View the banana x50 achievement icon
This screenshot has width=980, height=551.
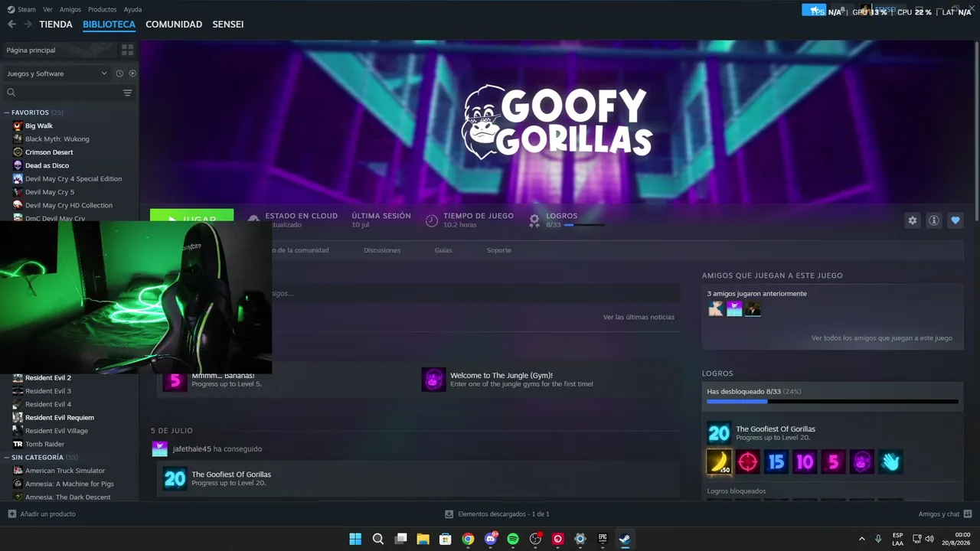point(719,461)
